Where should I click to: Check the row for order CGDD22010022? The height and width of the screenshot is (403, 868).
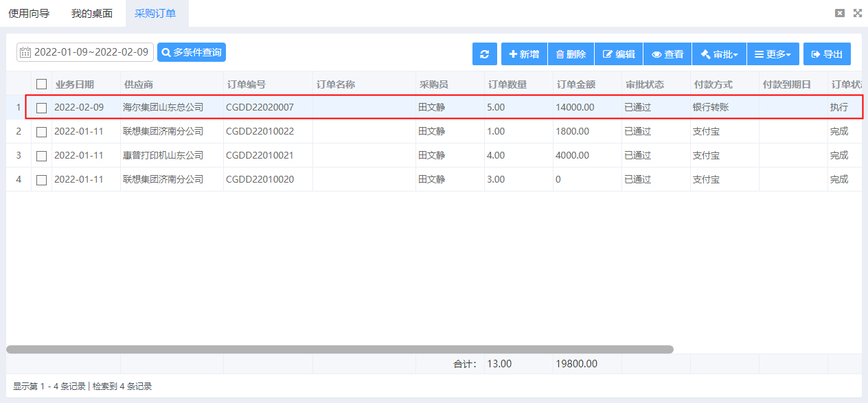42,132
